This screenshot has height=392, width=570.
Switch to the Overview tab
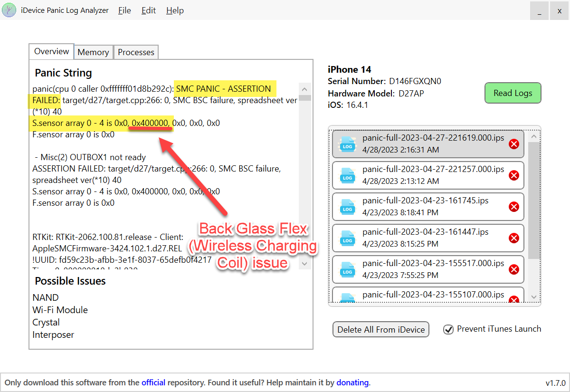coord(51,51)
